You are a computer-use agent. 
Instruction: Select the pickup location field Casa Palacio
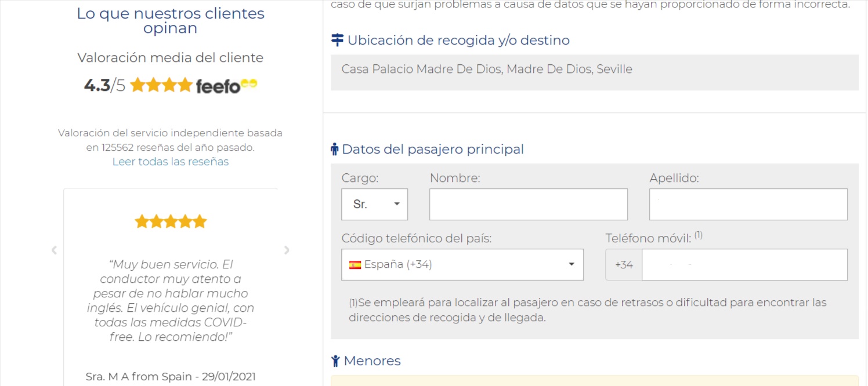tap(595, 72)
